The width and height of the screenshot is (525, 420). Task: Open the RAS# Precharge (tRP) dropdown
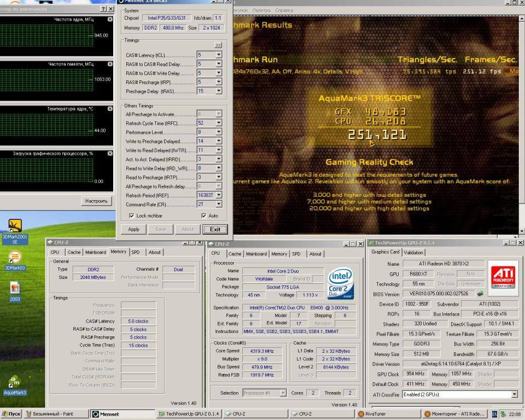click(219, 81)
